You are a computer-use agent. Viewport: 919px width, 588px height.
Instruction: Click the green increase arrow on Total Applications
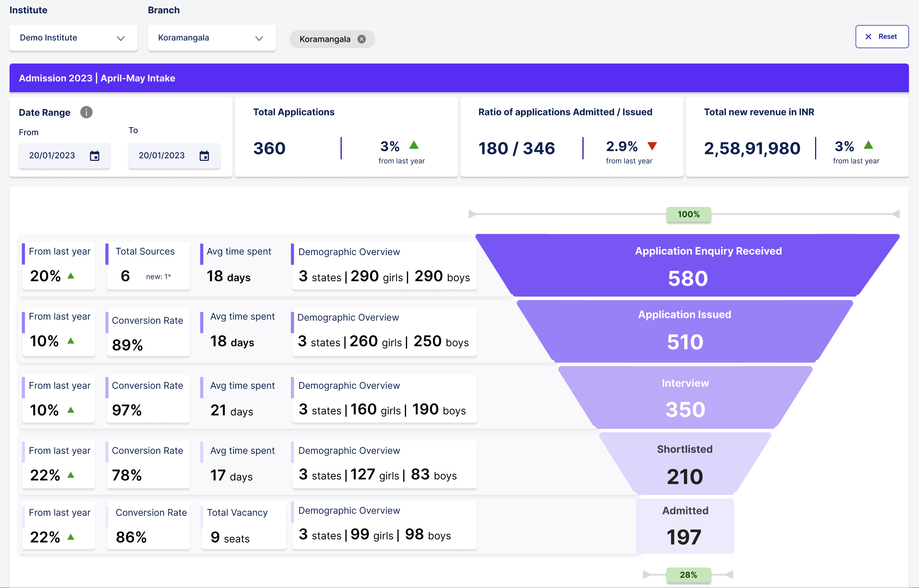click(414, 145)
